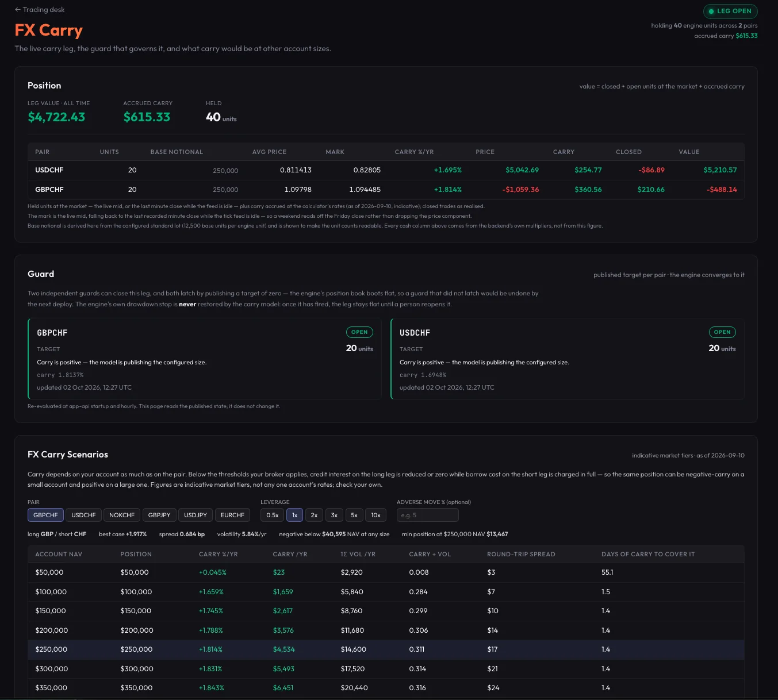Click the GBPCHF value -$488.14
This screenshot has width=778, height=700.
click(x=722, y=190)
